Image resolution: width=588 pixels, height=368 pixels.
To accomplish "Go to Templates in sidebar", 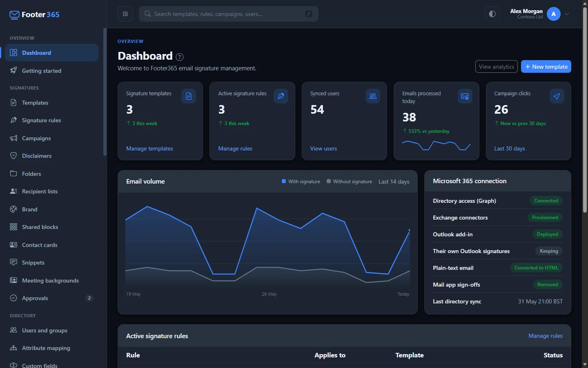I will (52, 103).
